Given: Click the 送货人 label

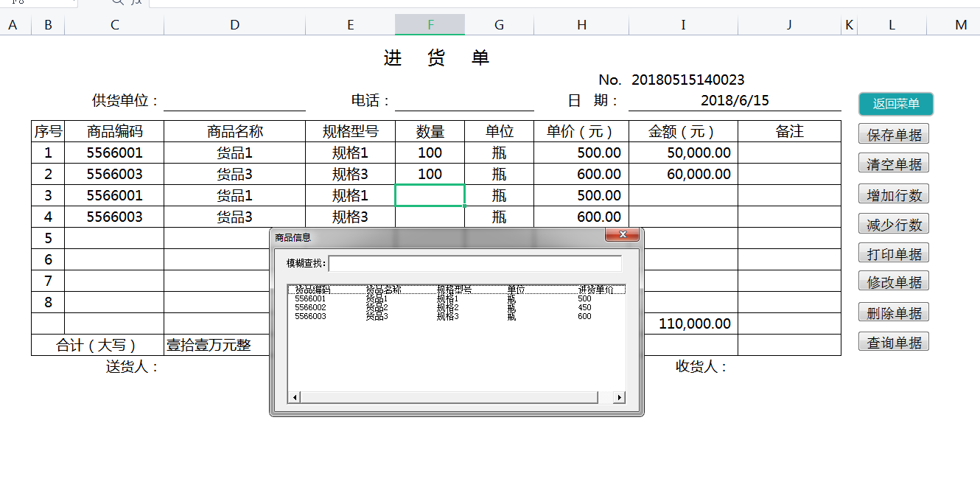Looking at the screenshot, I should click(x=133, y=366).
